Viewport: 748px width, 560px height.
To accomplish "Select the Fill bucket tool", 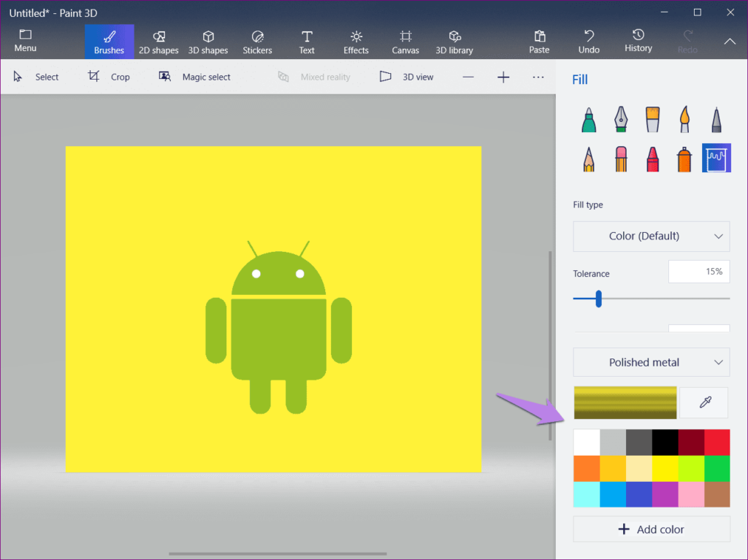I will click(716, 158).
